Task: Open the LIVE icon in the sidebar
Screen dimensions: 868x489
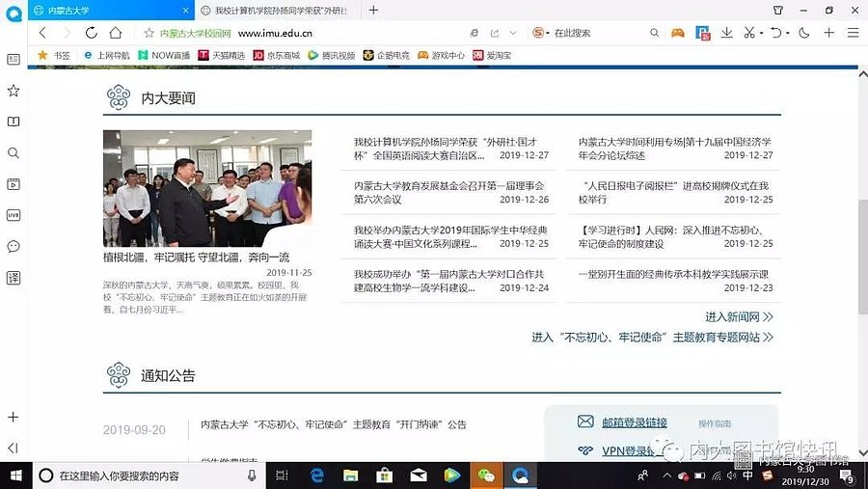Action: pos(14,215)
